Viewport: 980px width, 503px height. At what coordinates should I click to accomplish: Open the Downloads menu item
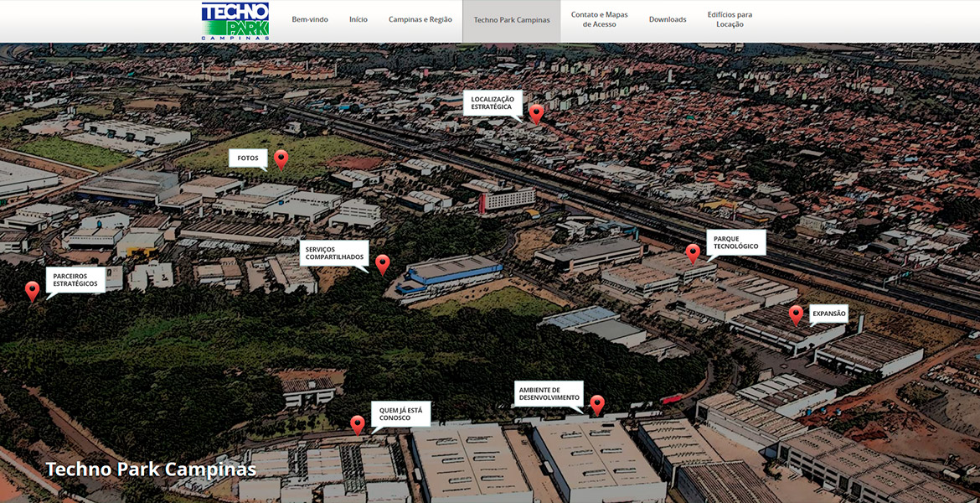[x=668, y=19]
